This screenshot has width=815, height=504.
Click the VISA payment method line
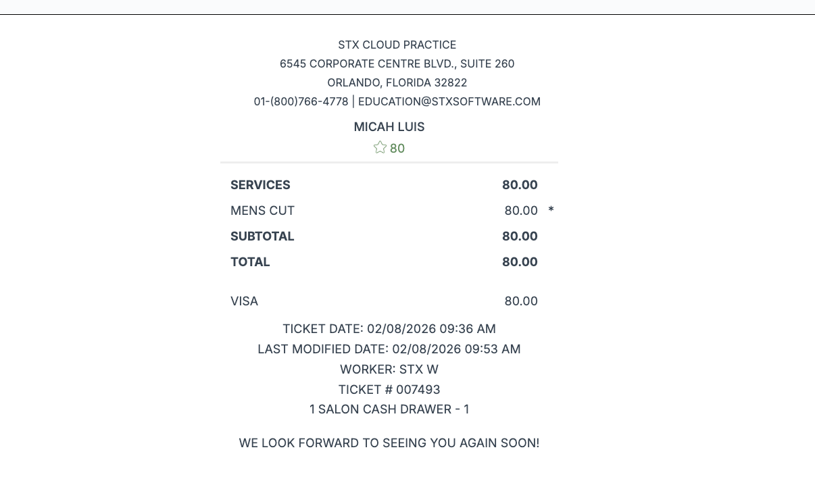tap(244, 301)
